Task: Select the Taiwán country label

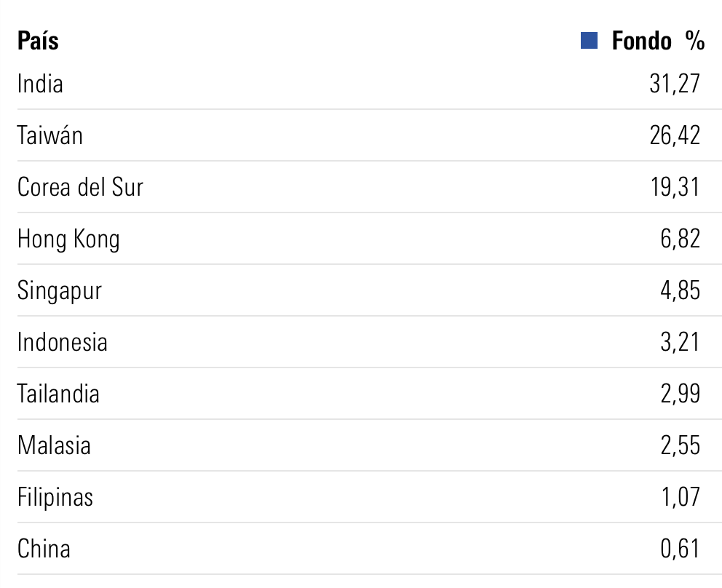Action: pyautogui.click(x=50, y=135)
